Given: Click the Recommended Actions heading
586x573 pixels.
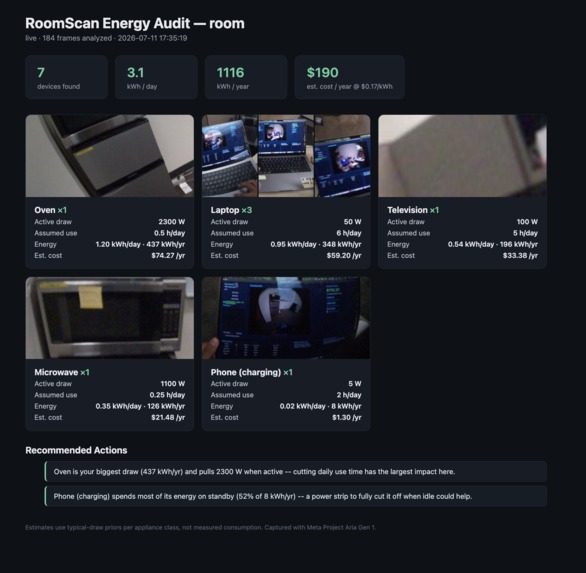Looking at the screenshot, I should (76, 450).
